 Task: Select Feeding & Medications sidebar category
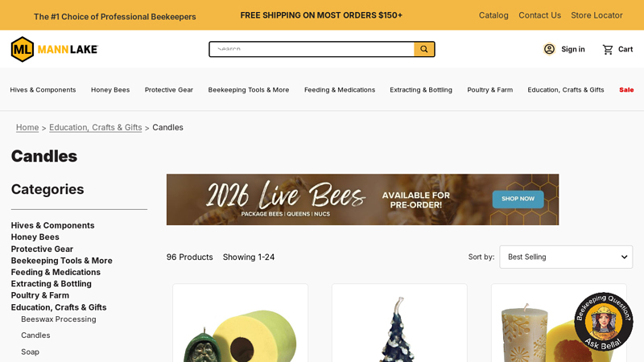56,272
